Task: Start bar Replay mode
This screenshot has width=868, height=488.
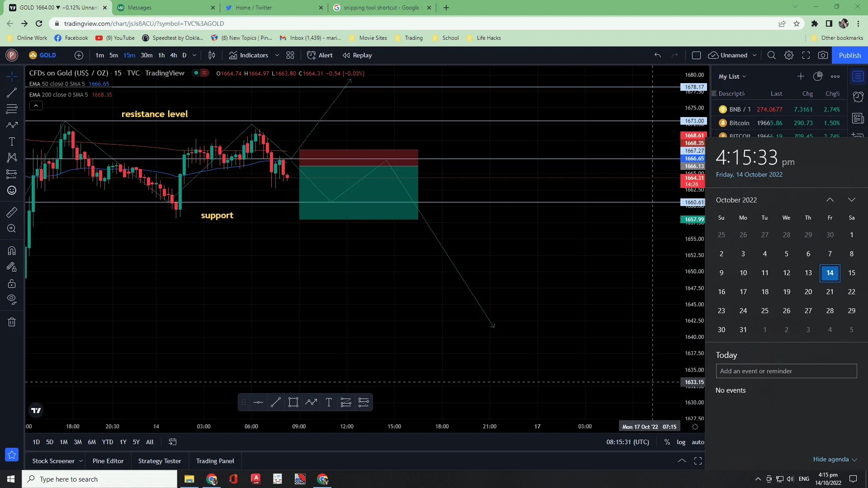Action: pyautogui.click(x=357, y=55)
